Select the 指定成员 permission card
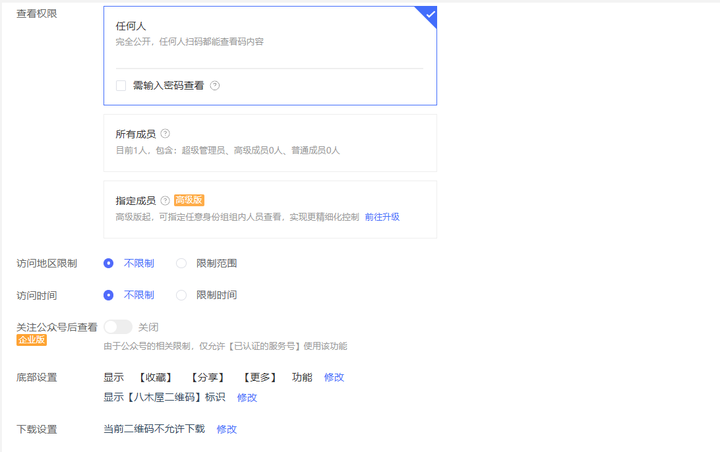The width and height of the screenshot is (720, 452). coord(270,209)
